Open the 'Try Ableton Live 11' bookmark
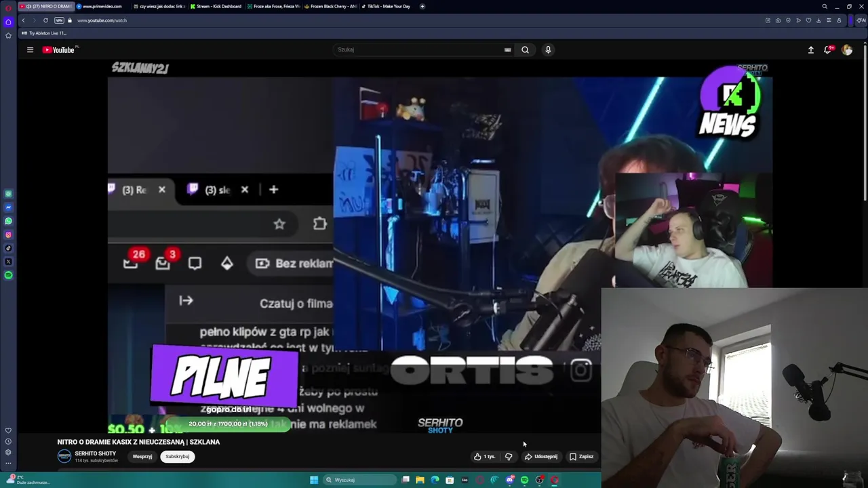This screenshot has height=488, width=868. pyautogui.click(x=45, y=33)
